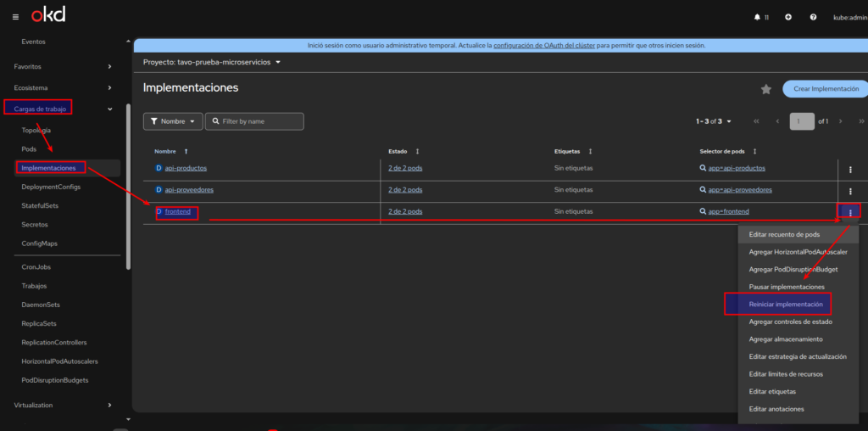Open the Proyecto selector dropdown
Image resolution: width=868 pixels, height=431 pixels.
212,62
